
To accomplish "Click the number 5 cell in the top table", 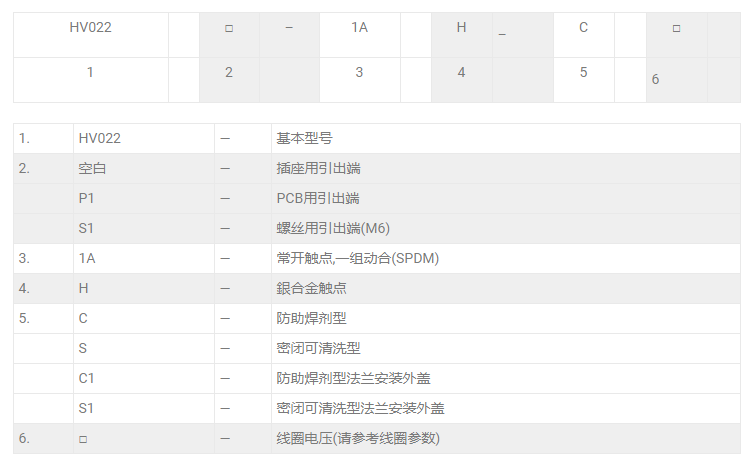I will (x=583, y=72).
